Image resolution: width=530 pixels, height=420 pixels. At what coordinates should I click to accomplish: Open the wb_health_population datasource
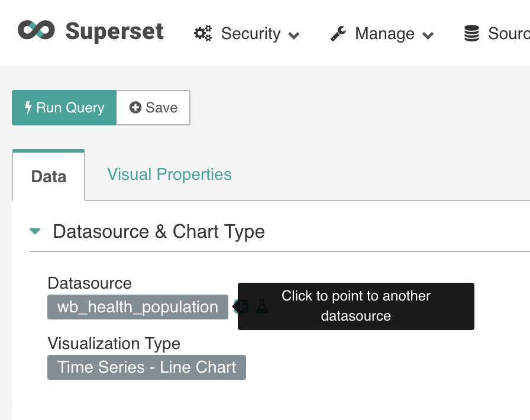(137, 307)
